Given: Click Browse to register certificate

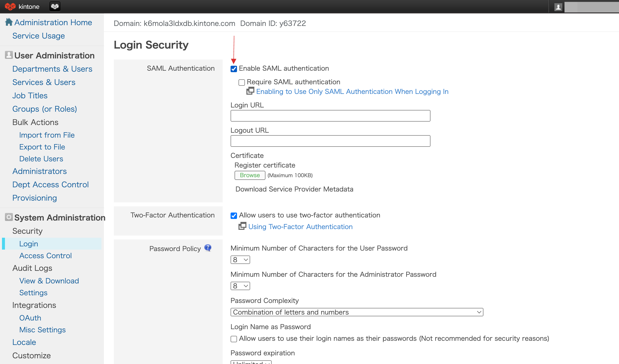Looking at the screenshot, I should (249, 175).
